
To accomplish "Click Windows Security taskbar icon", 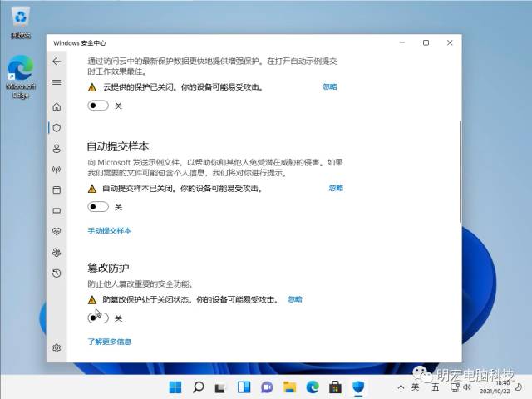I will [x=358, y=387].
